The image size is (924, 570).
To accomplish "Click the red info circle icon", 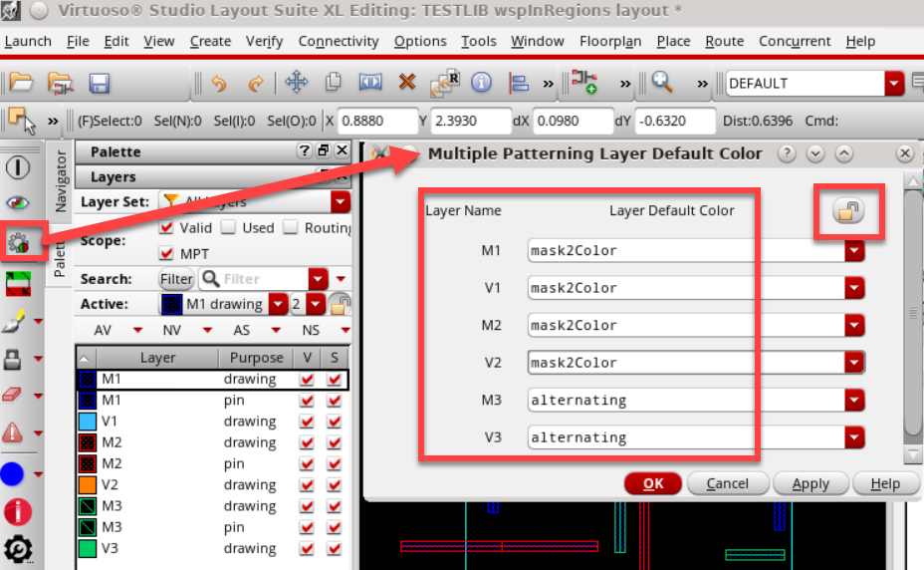I will 18,511.
